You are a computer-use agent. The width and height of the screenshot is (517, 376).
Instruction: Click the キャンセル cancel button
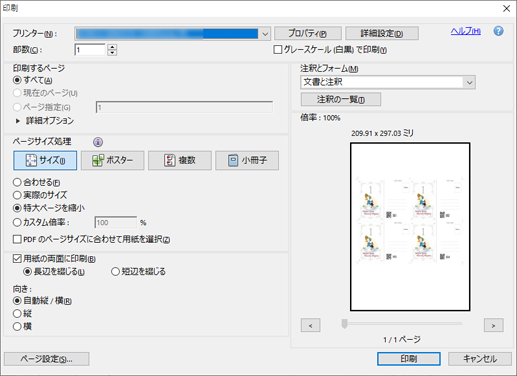point(480,359)
